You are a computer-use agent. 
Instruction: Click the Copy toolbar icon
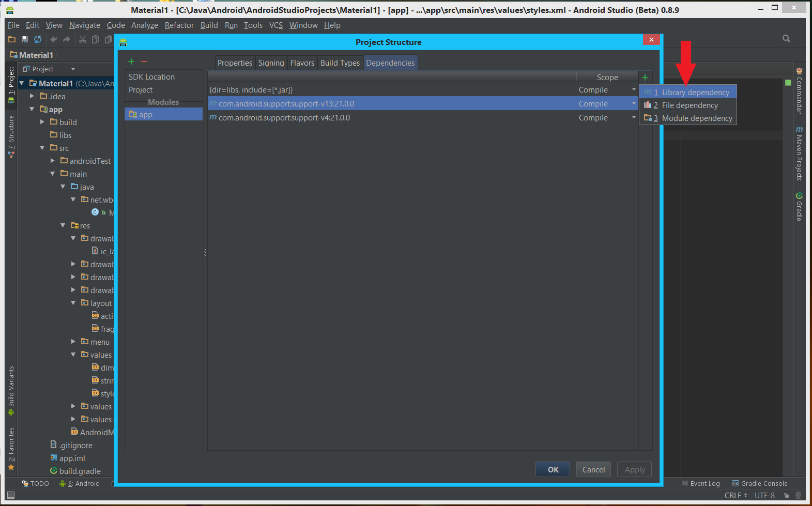(x=96, y=39)
